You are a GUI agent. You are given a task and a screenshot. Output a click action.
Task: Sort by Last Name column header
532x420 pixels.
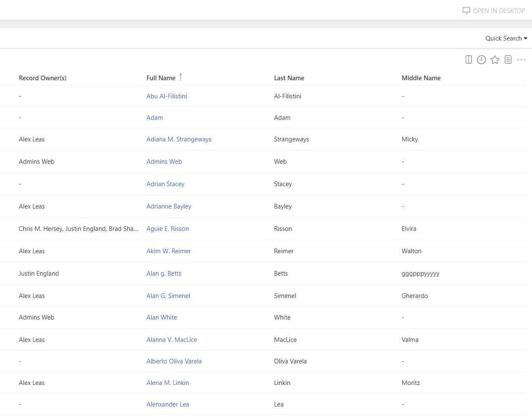(289, 78)
